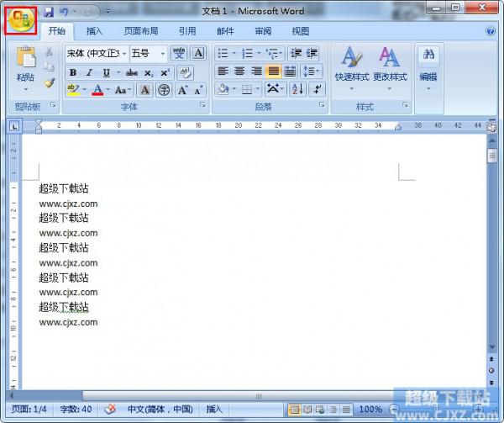Switch to Print Layout view button
Screen dimensions: 504x423
294,410
